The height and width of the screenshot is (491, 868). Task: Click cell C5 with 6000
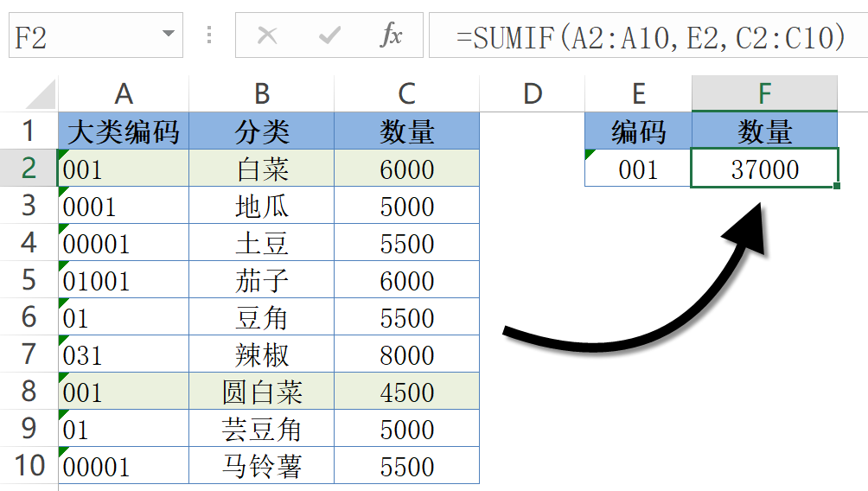pos(407,279)
